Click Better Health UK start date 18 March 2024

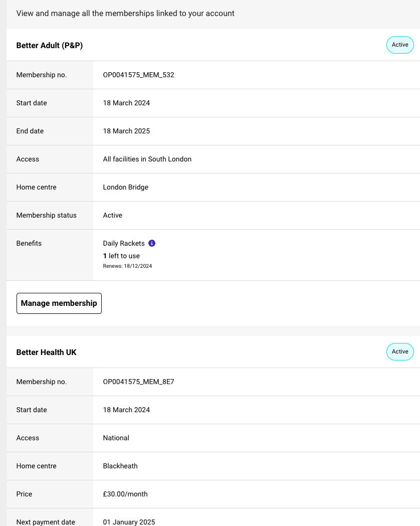click(126, 410)
